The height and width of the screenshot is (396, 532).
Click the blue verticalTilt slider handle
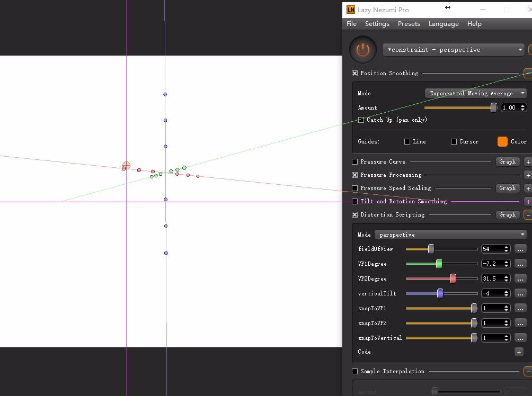[440, 293]
